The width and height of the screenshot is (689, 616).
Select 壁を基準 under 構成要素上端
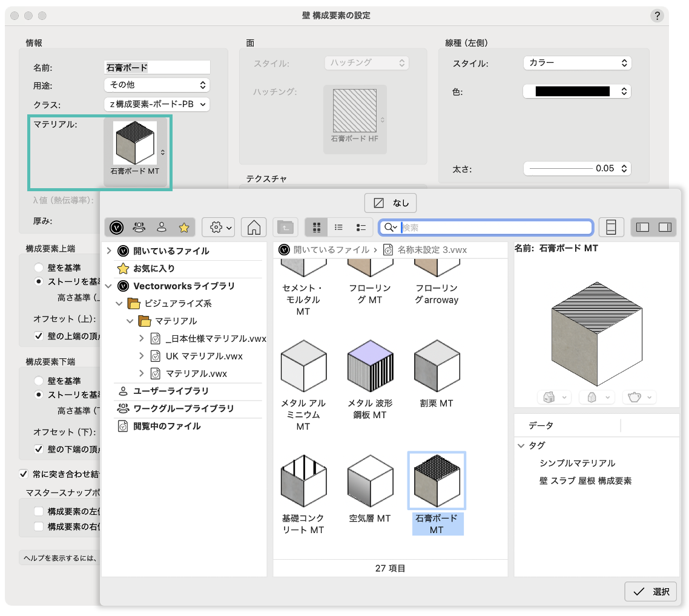[39, 267]
